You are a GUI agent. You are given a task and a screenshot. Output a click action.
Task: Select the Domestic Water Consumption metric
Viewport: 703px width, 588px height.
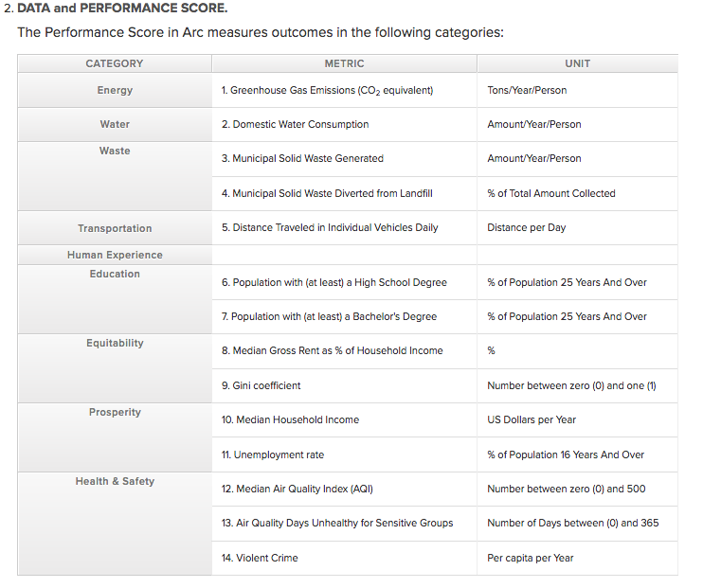coord(295,124)
